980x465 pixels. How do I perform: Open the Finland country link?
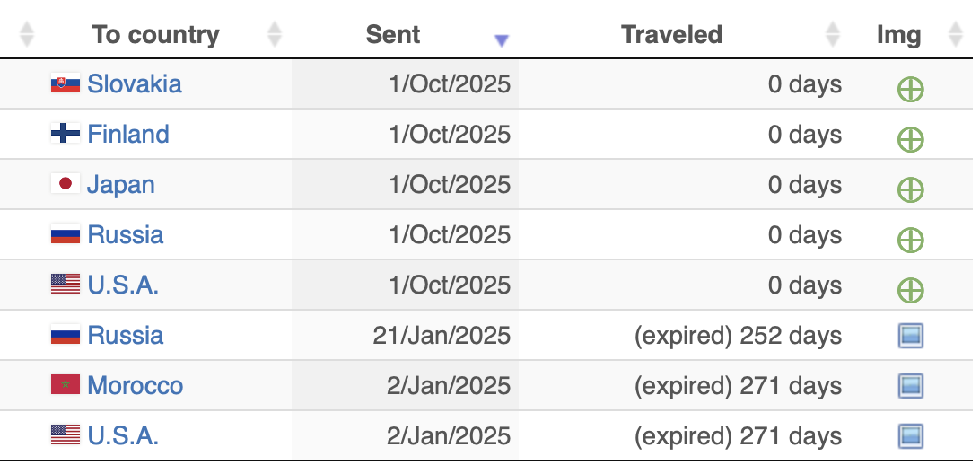[127, 135]
